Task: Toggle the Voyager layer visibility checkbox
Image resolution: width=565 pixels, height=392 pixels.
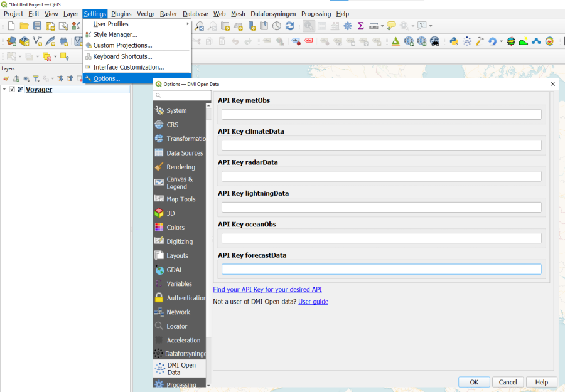Action: 12,90
